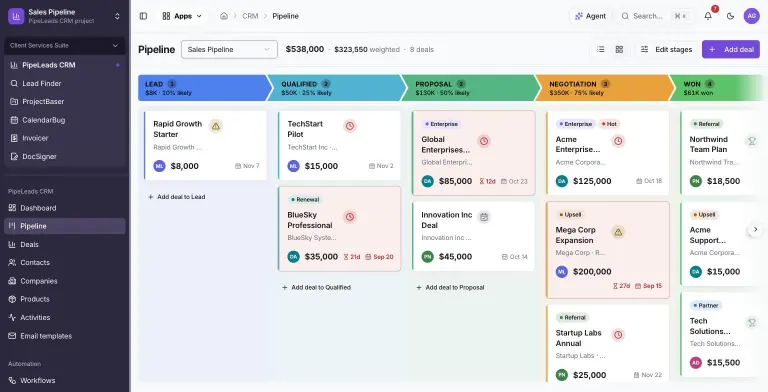Screen dimensions: 768x392
Task: Click Add deal to Proposal
Action: point(450,288)
